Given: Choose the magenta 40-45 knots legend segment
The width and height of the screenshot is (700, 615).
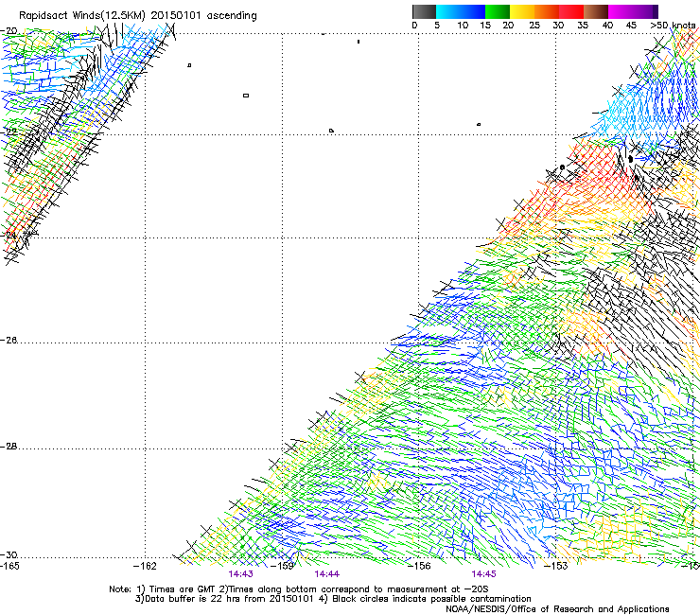Looking at the screenshot, I should 621,11.
